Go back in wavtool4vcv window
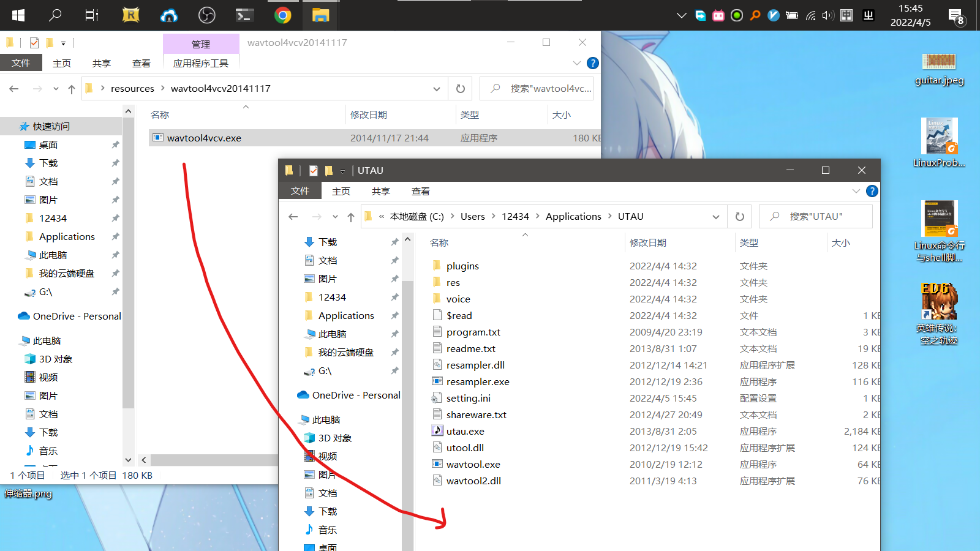The image size is (980, 551). pyautogui.click(x=13, y=89)
